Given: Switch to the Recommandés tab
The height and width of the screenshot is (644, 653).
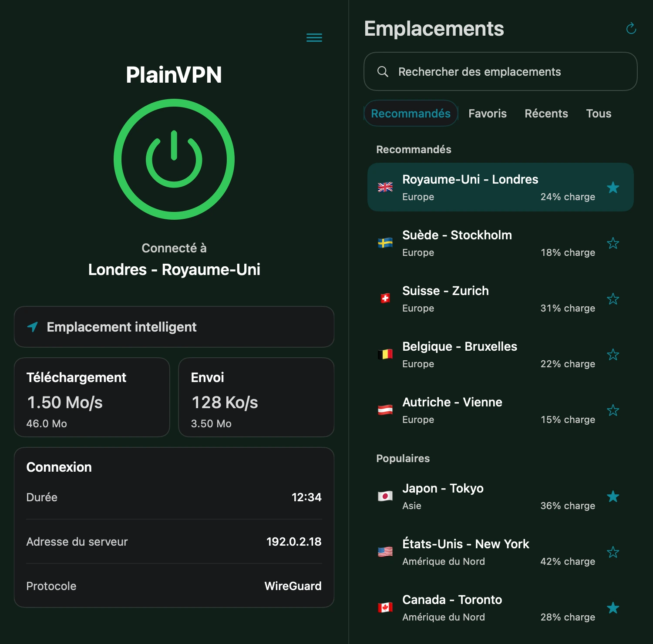Looking at the screenshot, I should point(411,114).
